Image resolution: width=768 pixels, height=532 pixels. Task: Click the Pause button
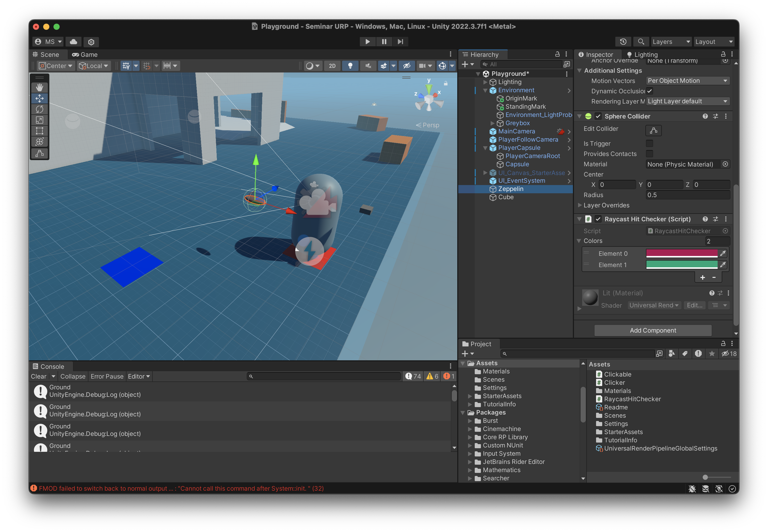(x=384, y=42)
